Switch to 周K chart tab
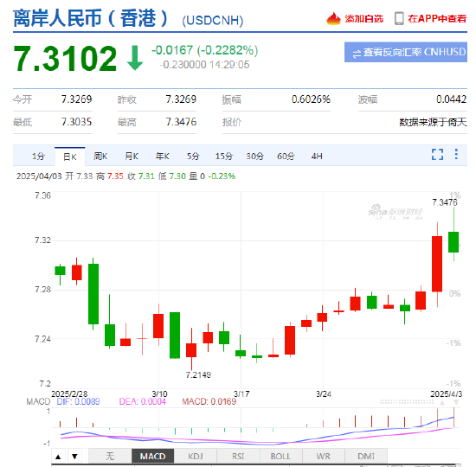 100,157
